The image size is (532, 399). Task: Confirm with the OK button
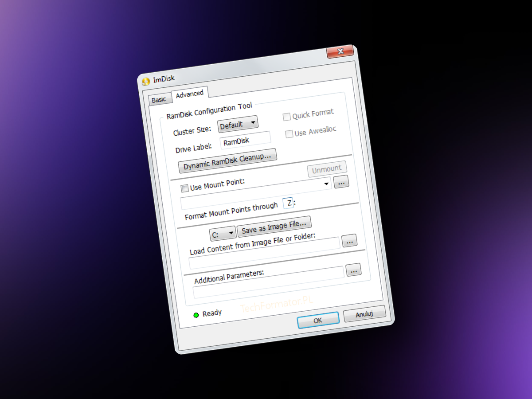(x=318, y=320)
